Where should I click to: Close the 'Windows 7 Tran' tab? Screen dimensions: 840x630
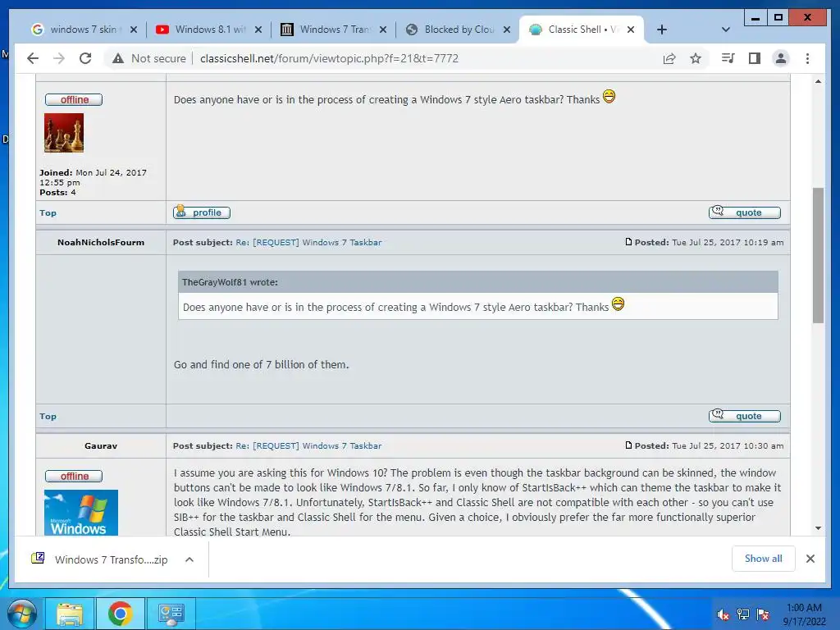click(383, 30)
